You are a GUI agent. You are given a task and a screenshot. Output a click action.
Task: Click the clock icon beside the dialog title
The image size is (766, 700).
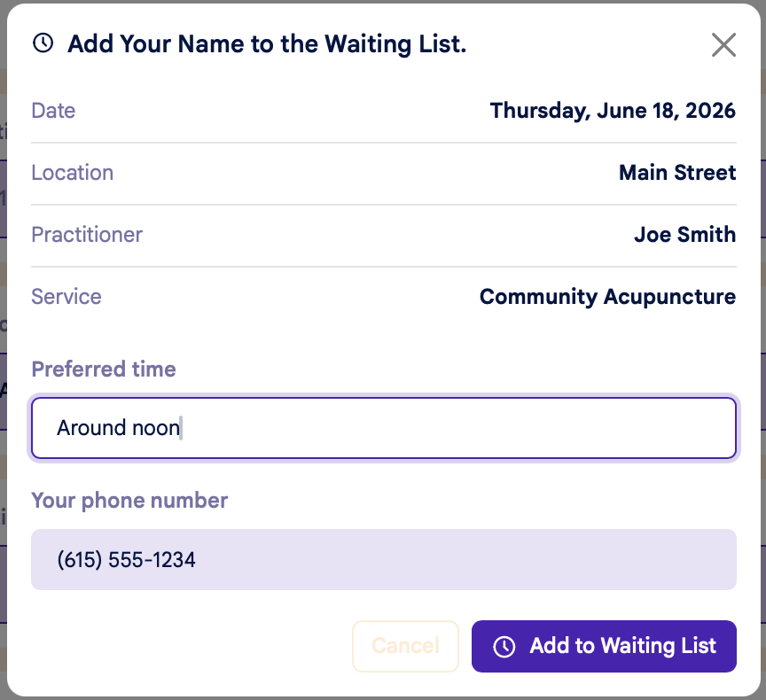[x=43, y=43]
